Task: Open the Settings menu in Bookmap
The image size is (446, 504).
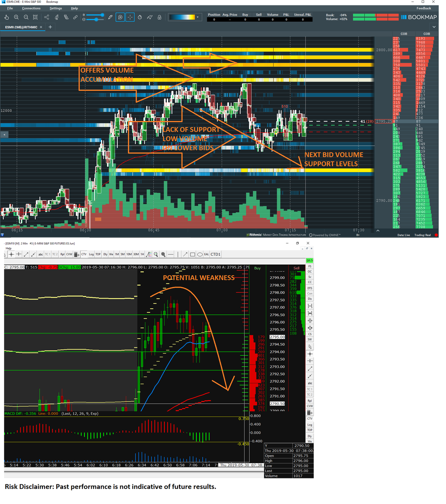Action: [55, 8]
